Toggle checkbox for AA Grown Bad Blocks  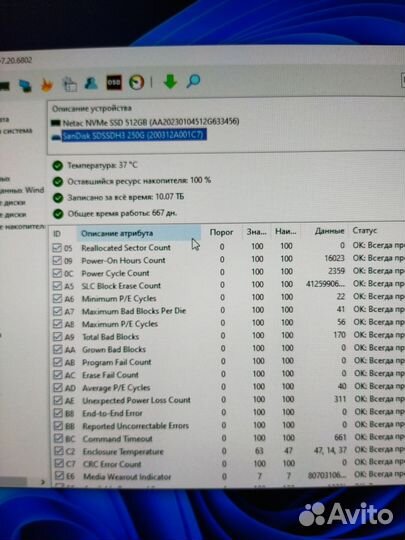tap(58, 350)
